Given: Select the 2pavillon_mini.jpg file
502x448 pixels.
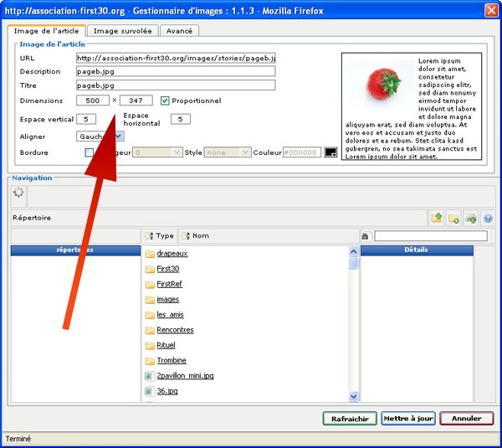Looking at the screenshot, I should coord(184,376).
